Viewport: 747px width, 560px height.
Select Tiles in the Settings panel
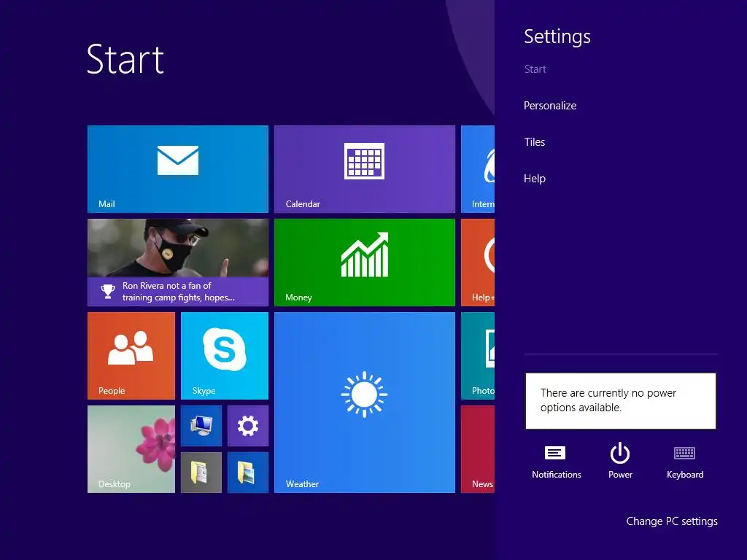coord(535,142)
